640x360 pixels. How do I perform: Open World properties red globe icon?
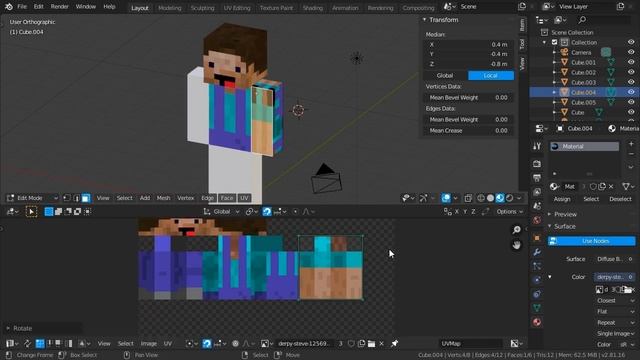coord(537,220)
